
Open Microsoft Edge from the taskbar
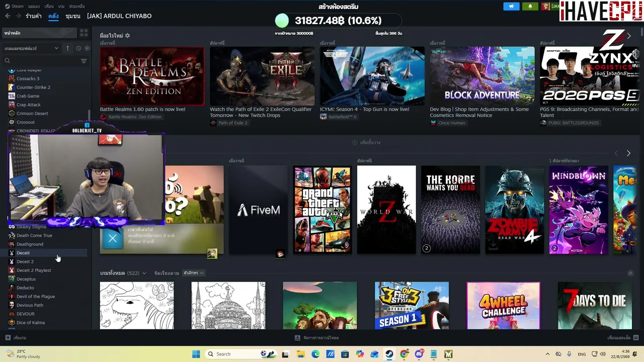pyautogui.click(x=315, y=354)
